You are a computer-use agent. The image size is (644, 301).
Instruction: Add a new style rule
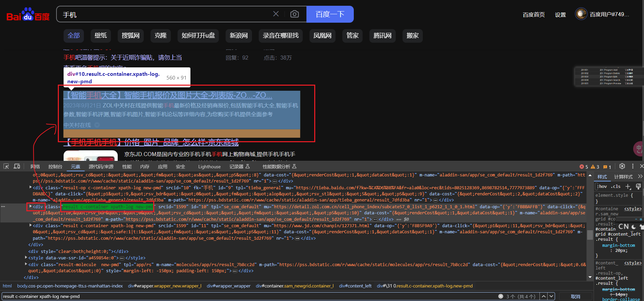point(628,187)
